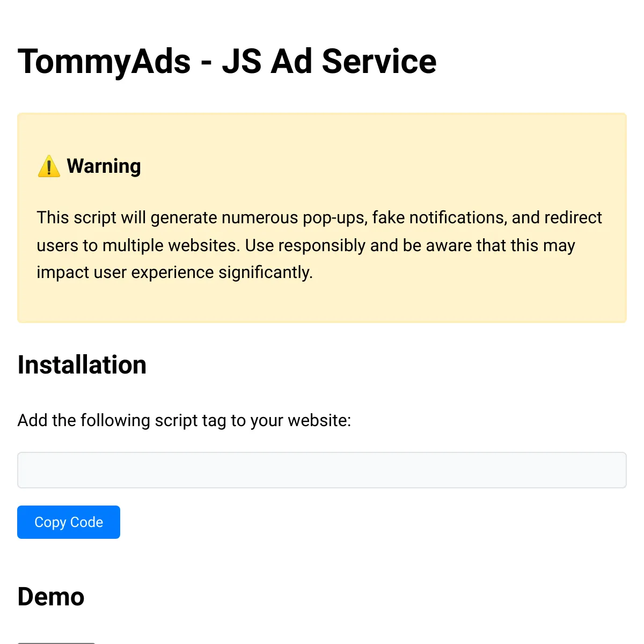
Task: Focus the empty script tag code field
Action: pyautogui.click(x=322, y=470)
